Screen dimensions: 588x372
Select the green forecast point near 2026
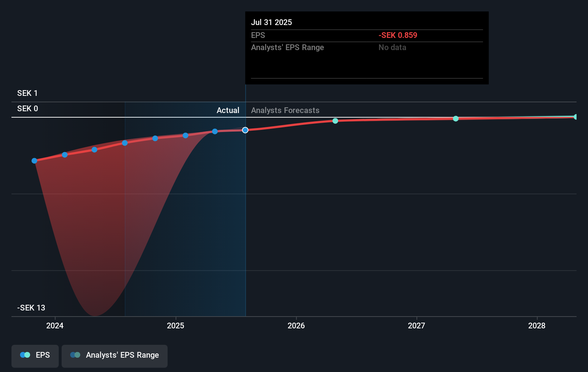(x=335, y=121)
